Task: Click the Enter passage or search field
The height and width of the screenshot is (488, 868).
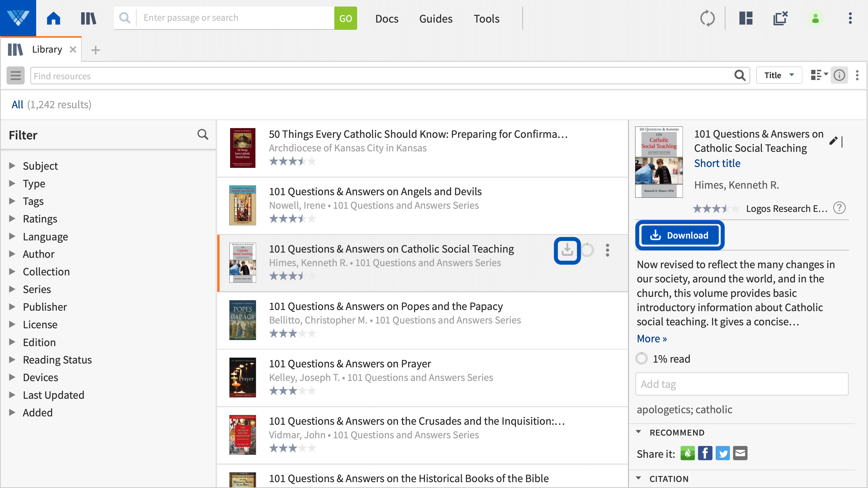Action: 235,18
